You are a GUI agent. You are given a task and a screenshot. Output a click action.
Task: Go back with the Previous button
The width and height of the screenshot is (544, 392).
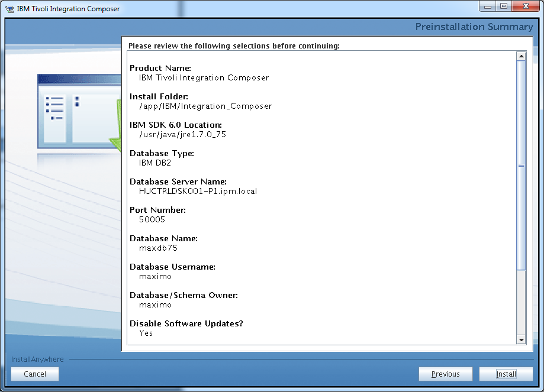point(446,374)
